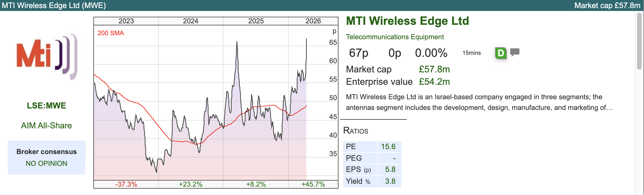Click the PE ratio row
Screen dimensions: 644x195
click(372, 147)
